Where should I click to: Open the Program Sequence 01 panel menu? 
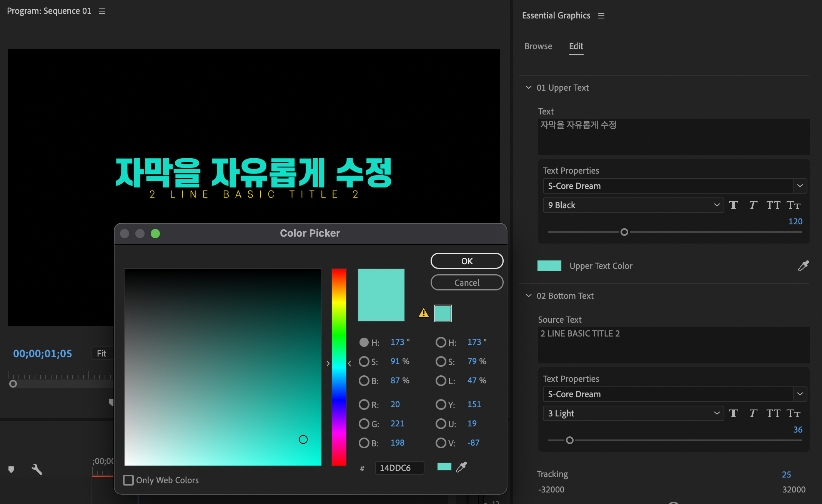[102, 11]
